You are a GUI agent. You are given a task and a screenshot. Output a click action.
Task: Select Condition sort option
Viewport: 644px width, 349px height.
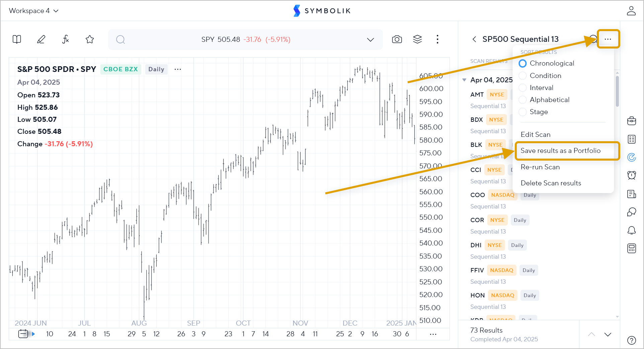pyautogui.click(x=540, y=76)
